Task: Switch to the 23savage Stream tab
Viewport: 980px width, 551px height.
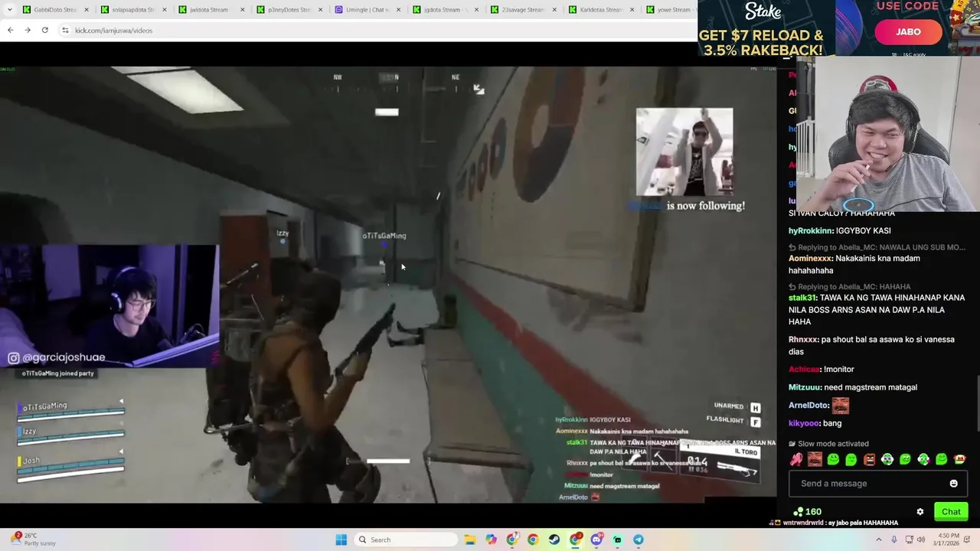Action: tap(522, 9)
